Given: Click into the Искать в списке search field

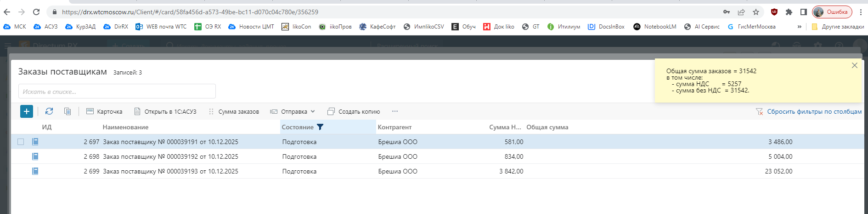Looking at the screenshot, I should click(117, 92).
